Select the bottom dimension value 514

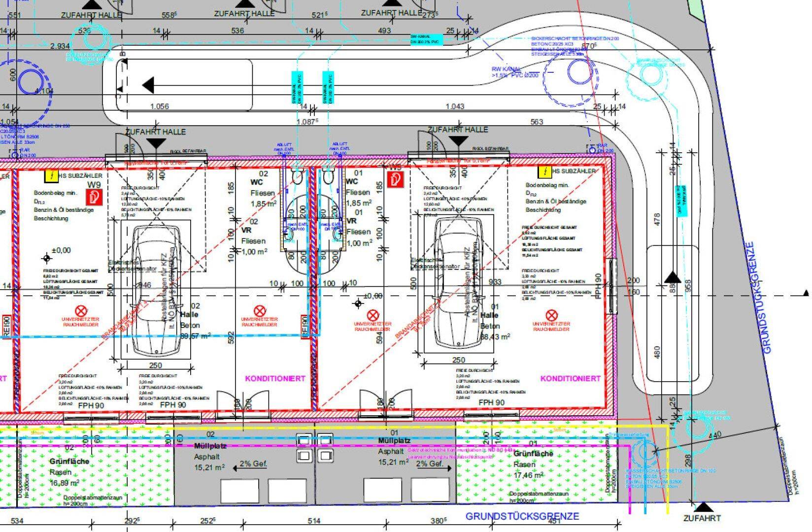pos(314,521)
